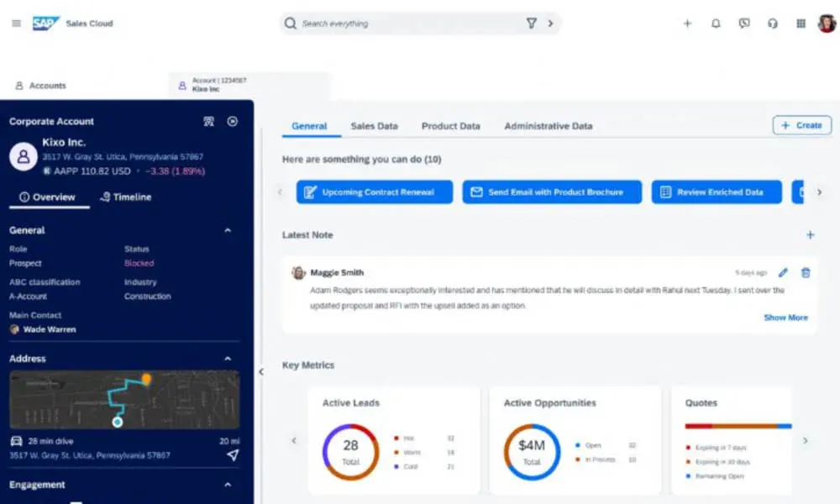Open the Sales Data tab
Image resolution: width=840 pixels, height=504 pixels.
click(374, 125)
